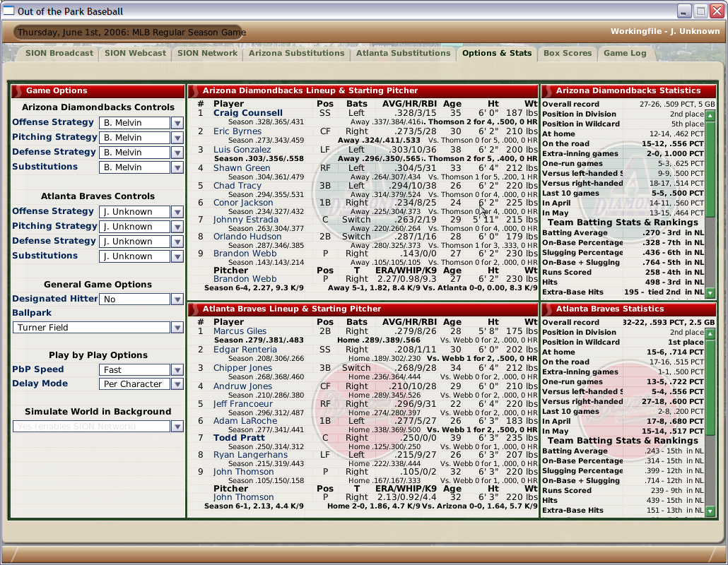Open Orlando Hudson player link
The width and height of the screenshot is (728, 565).
coord(247,237)
